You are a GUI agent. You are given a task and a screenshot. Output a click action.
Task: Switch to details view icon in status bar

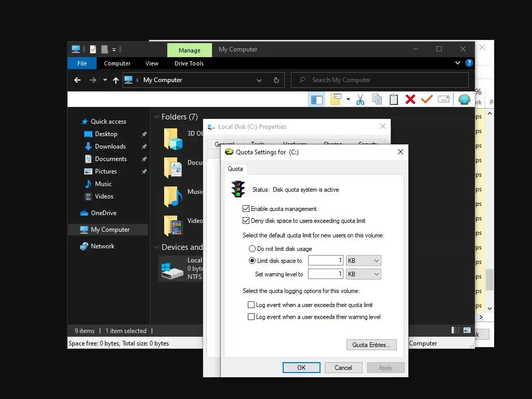coord(455,330)
